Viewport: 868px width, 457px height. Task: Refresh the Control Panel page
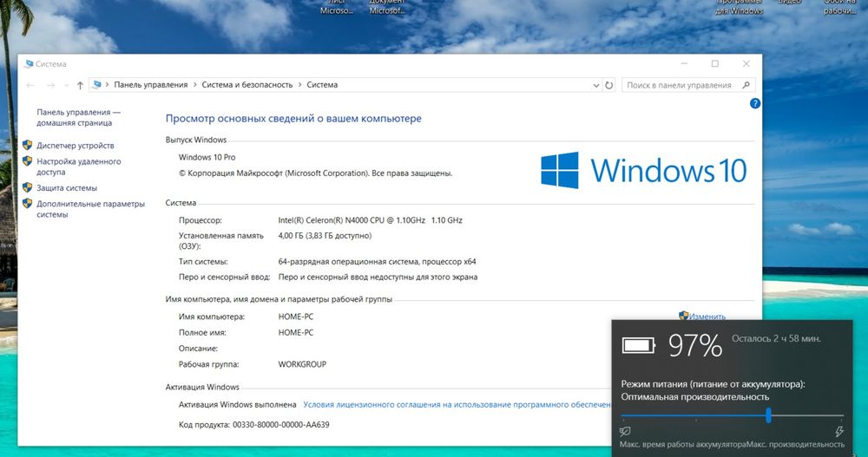(609, 85)
